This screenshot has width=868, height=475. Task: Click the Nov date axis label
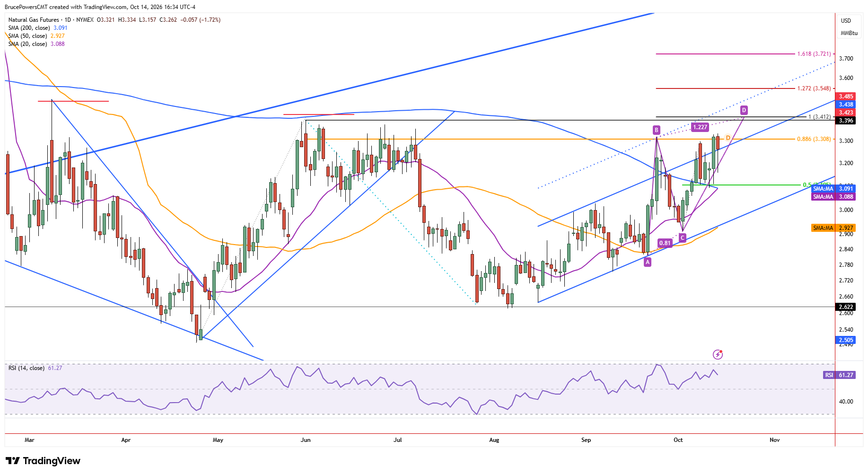774,440
